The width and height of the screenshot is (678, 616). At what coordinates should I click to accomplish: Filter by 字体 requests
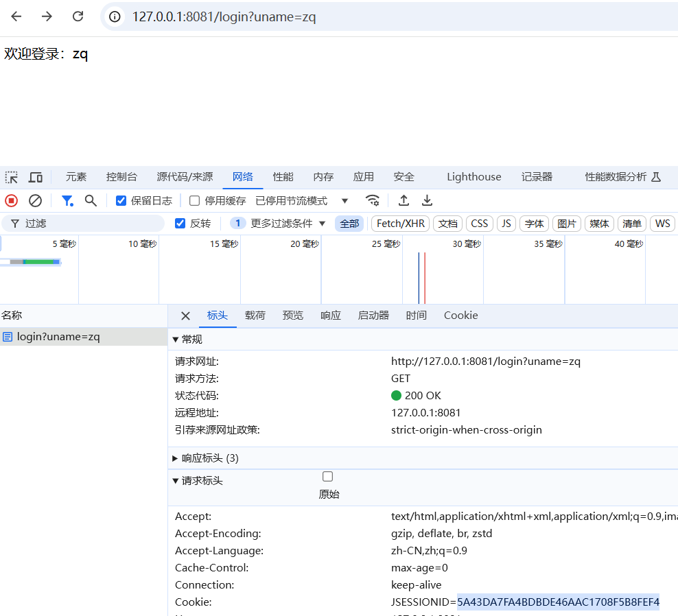pyautogui.click(x=534, y=224)
